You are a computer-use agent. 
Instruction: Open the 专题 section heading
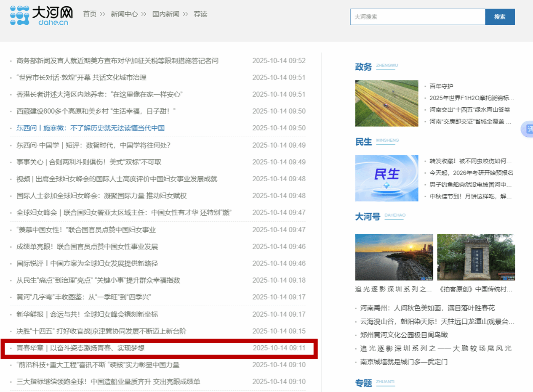[363, 383]
